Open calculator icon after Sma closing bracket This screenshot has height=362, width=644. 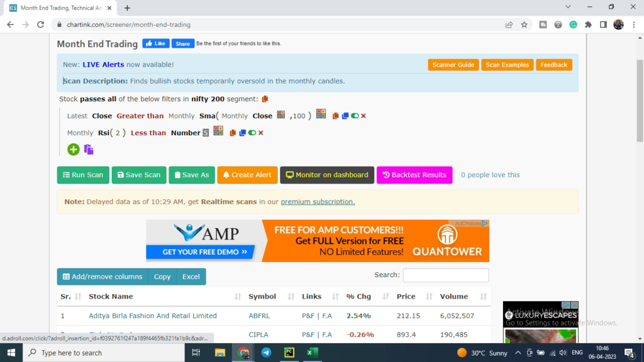(321, 114)
